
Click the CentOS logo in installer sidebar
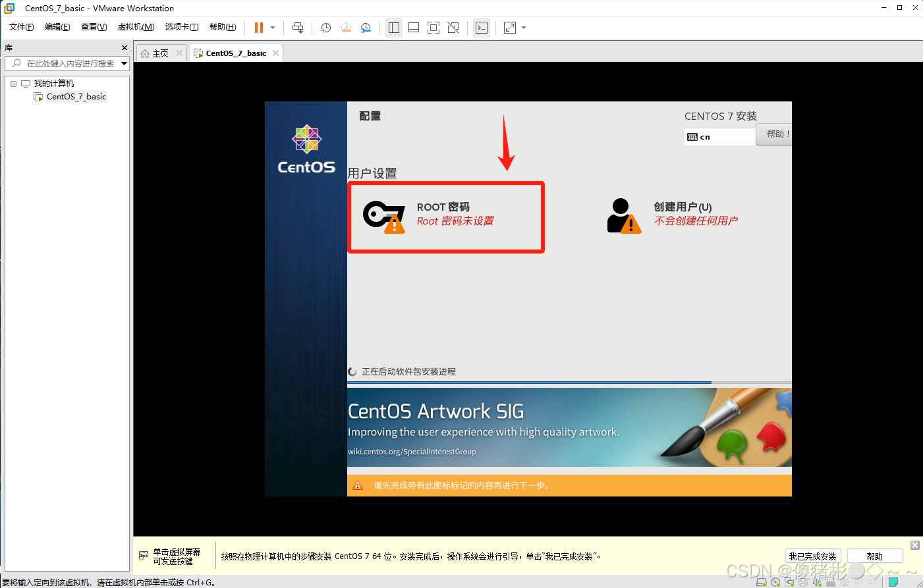point(306,149)
